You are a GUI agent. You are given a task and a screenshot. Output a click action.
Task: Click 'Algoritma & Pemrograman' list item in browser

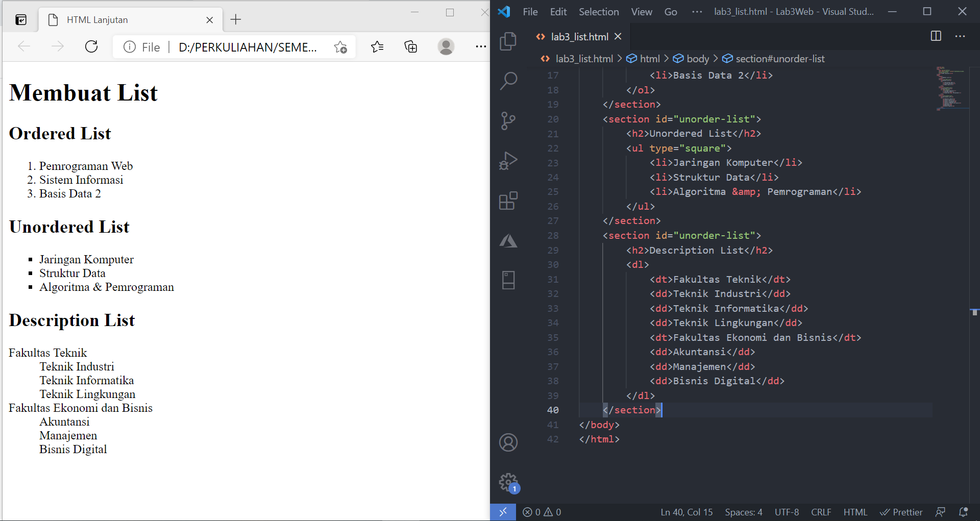(107, 287)
